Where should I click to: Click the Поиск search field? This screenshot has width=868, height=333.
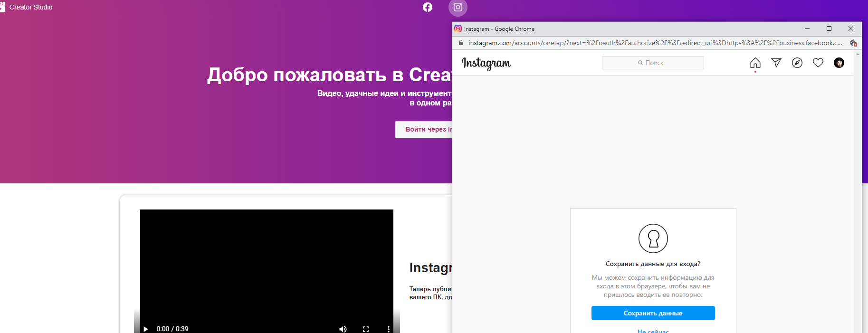pyautogui.click(x=652, y=63)
